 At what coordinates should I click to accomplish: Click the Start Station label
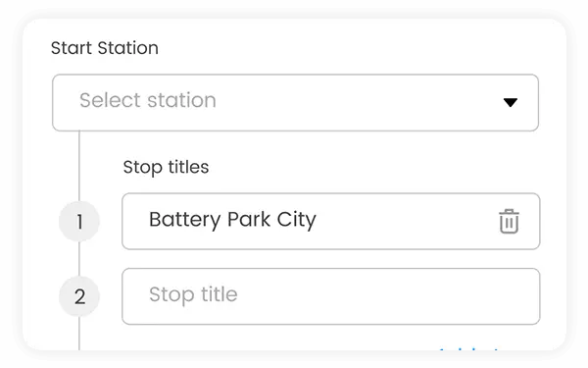pos(105,48)
